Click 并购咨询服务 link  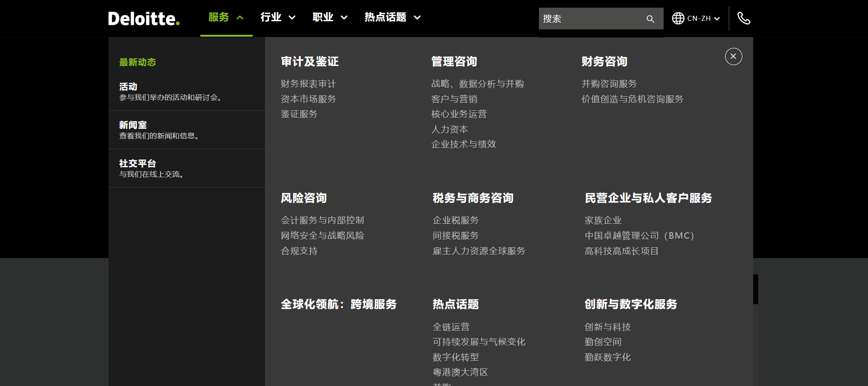[x=609, y=84]
